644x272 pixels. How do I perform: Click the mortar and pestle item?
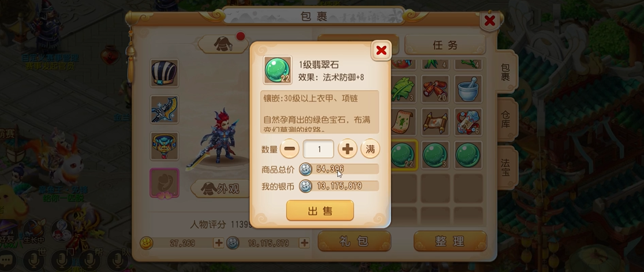tap(468, 89)
